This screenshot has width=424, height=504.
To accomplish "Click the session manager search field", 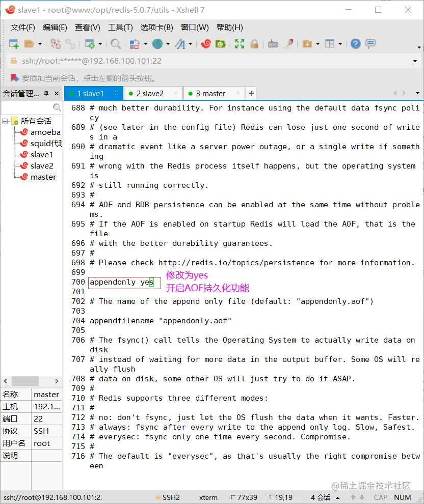I will 31,107.
